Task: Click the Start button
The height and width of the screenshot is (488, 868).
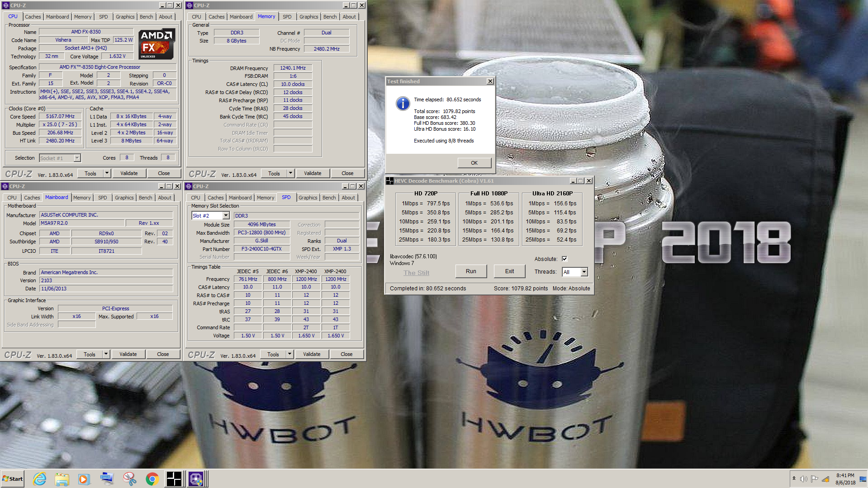Action: coord(13,479)
